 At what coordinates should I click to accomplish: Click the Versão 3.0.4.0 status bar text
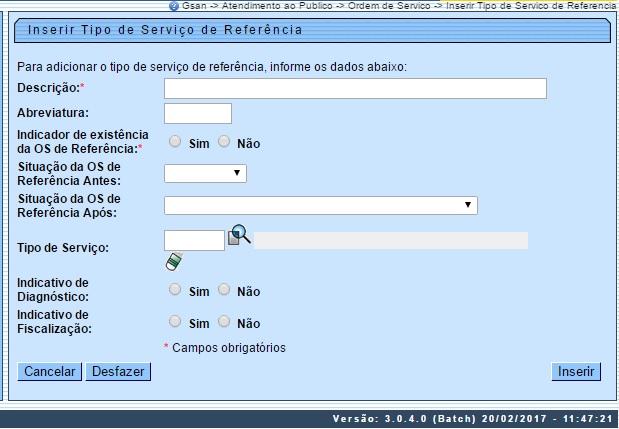pyautogui.click(x=473, y=419)
